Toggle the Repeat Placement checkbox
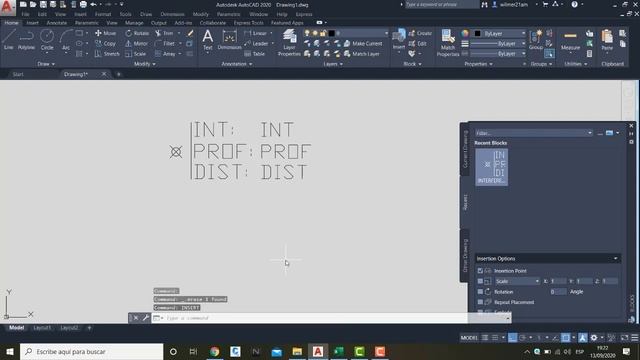640x360 pixels. pos(480,302)
